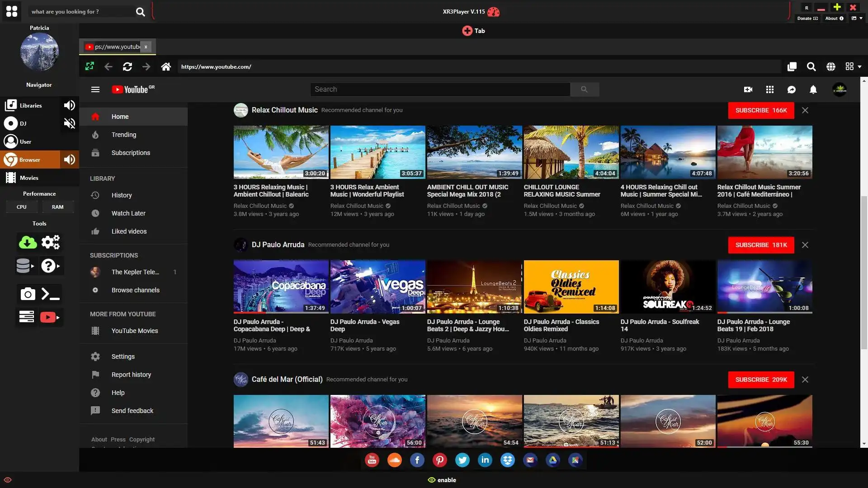Close the youtube.com browser tab
868x488 pixels.
point(146,47)
